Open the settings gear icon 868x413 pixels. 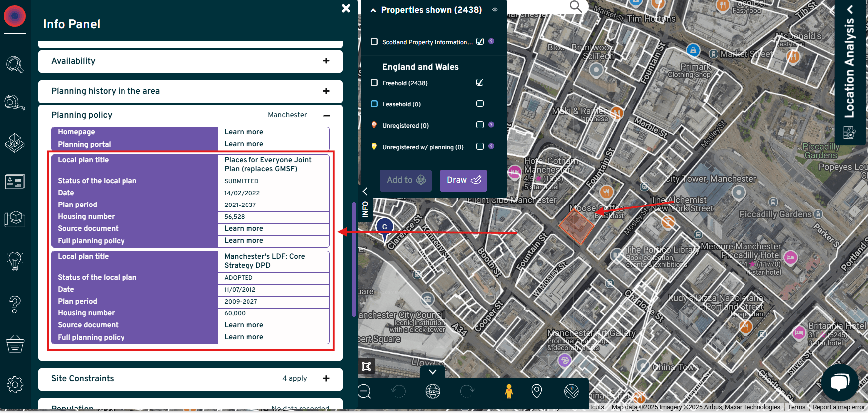coord(15,384)
